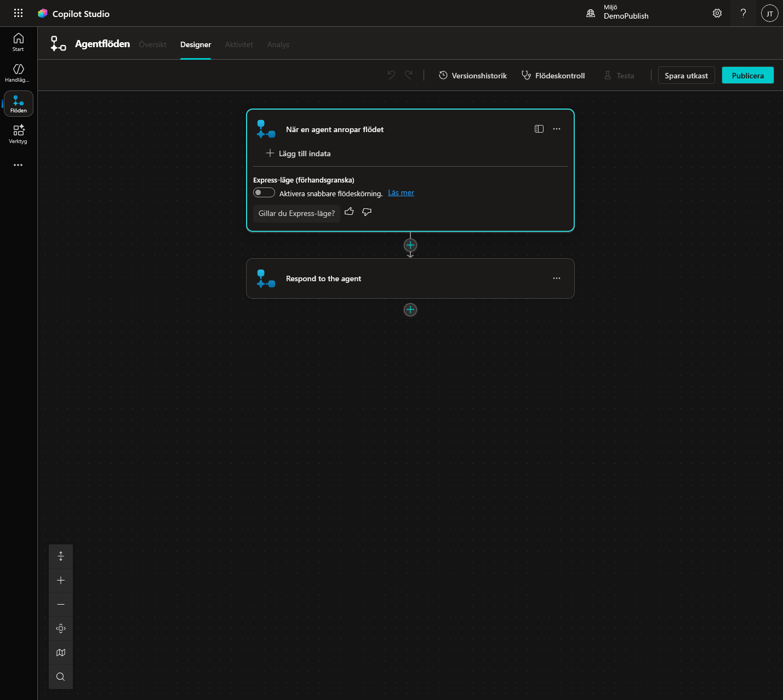
Task: Zoom in the canvas with plus
Action: (x=61, y=580)
